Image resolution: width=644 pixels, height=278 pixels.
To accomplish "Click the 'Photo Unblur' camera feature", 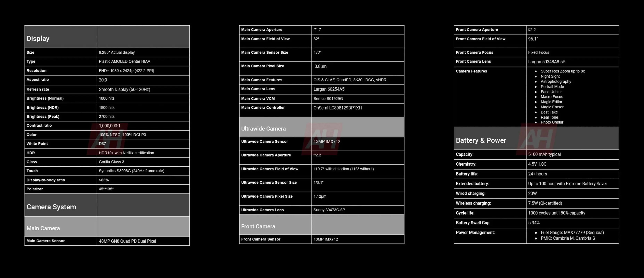I will [x=552, y=122].
